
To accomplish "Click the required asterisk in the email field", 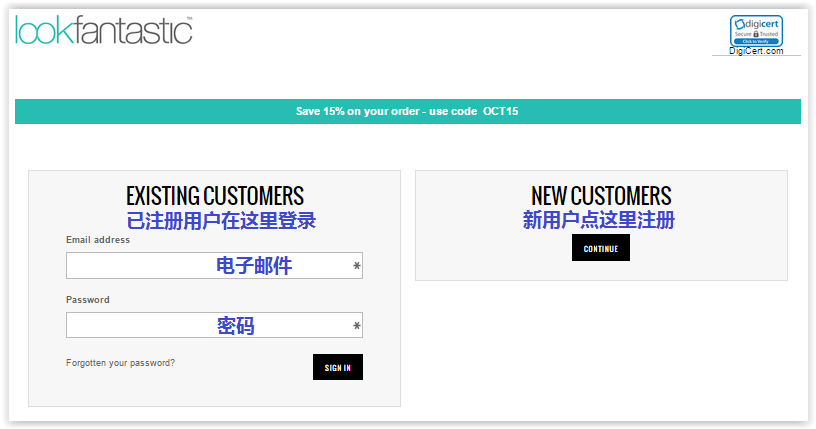I will (356, 266).
